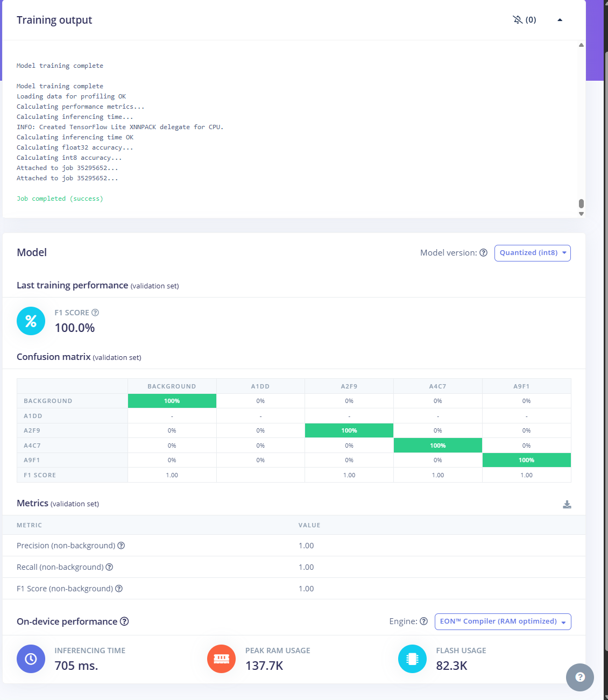The width and height of the screenshot is (608, 700).
Task: Click the peak RAM usage icon
Action: click(x=221, y=659)
